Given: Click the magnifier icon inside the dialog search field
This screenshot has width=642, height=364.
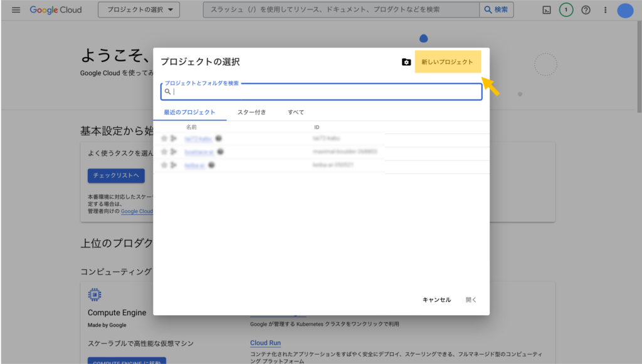Looking at the screenshot, I should point(167,91).
